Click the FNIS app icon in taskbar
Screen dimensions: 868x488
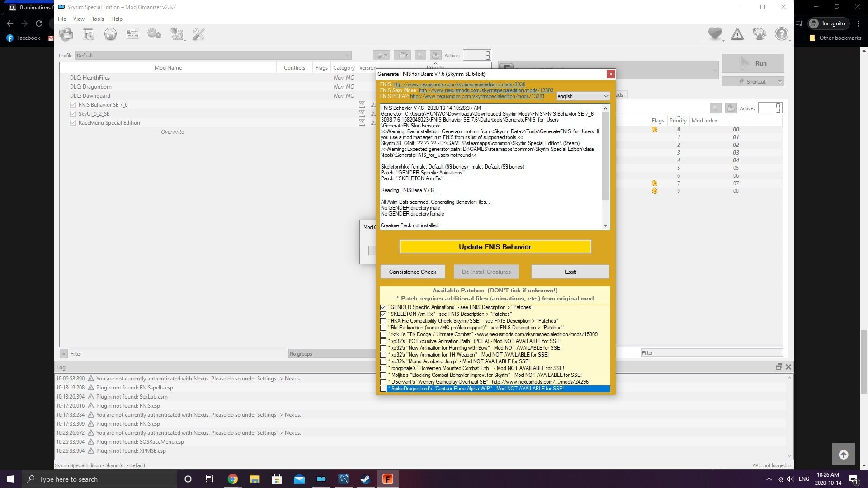click(x=387, y=479)
